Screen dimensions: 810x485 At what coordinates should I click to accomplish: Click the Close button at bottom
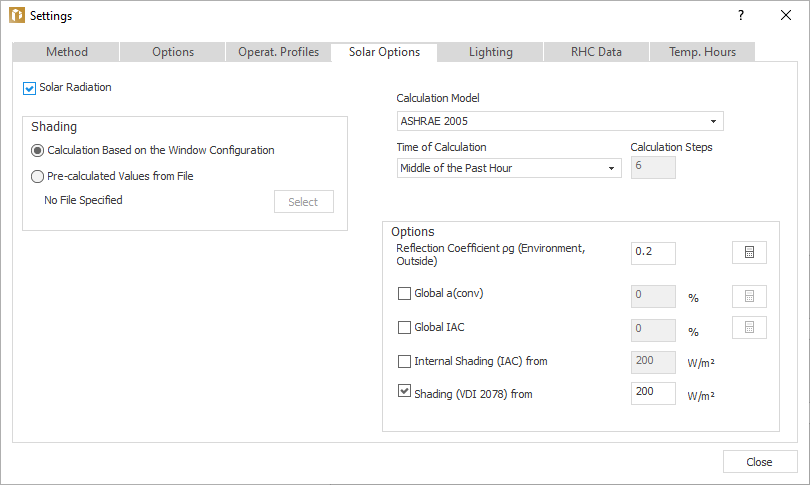[760, 462]
